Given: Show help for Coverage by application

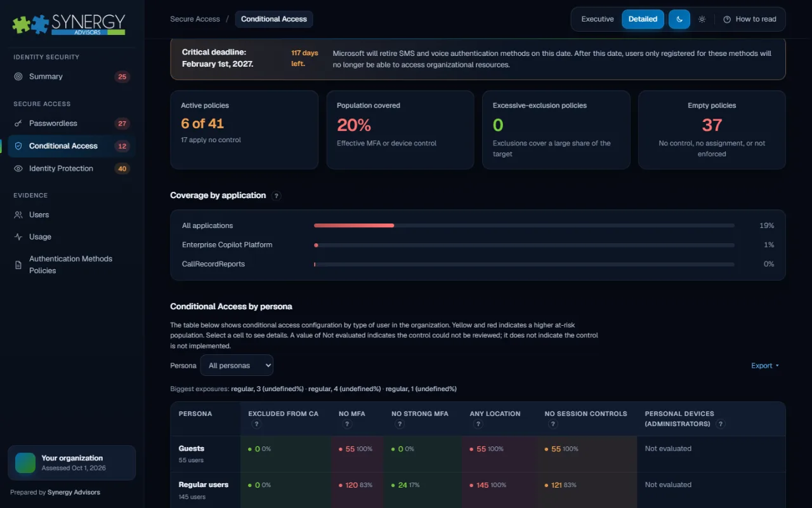Looking at the screenshot, I should click(x=276, y=196).
